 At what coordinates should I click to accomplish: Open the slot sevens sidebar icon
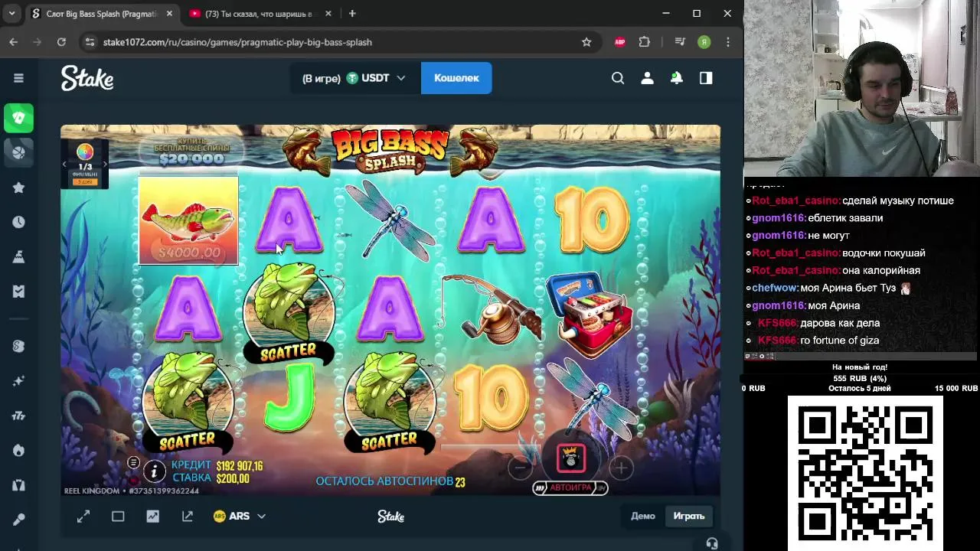coord(18,416)
